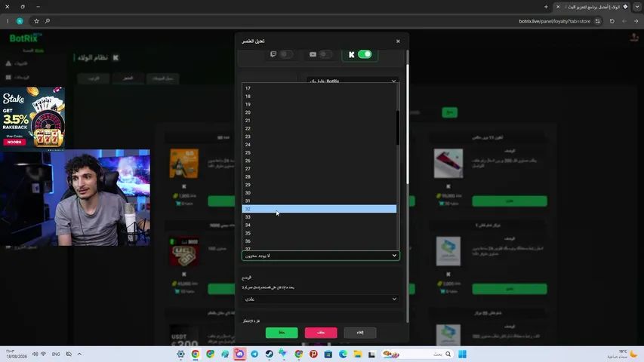Image resolution: width=644 pixels, height=362 pixels.
Task: Select 29 in the dropdown list
Action: pos(319,185)
